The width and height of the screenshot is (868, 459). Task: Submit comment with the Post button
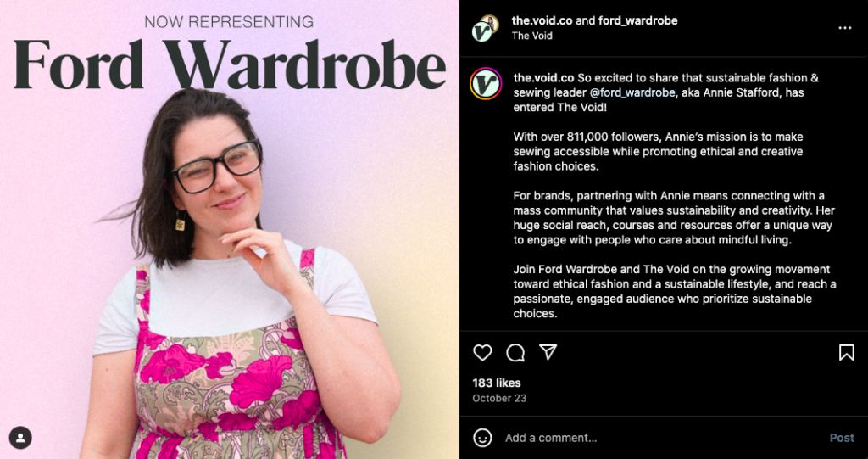point(842,438)
